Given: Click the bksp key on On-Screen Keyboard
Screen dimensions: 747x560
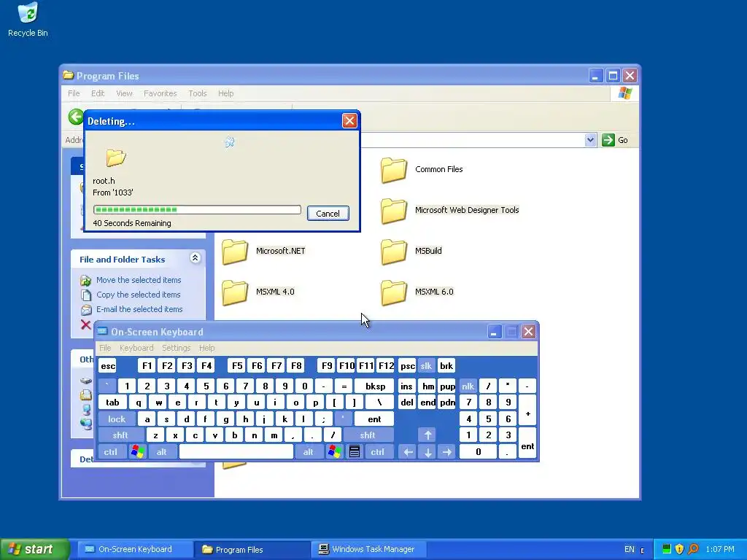Looking at the screenshot, I should click(x=375, y=386).
